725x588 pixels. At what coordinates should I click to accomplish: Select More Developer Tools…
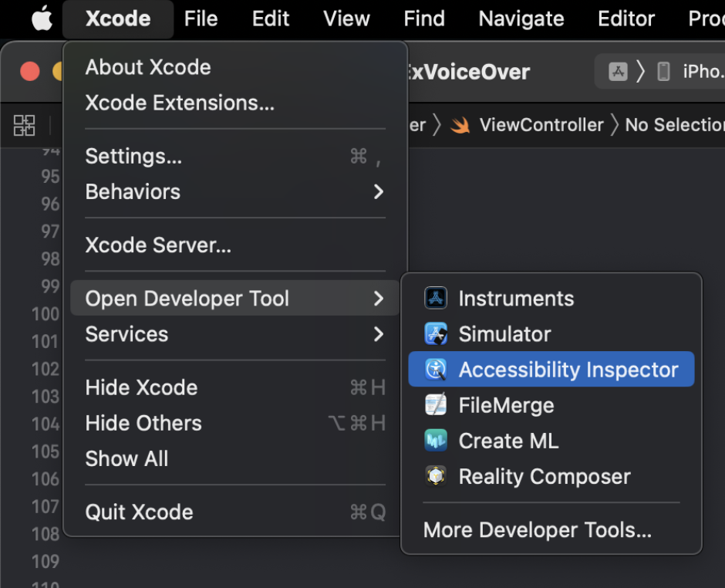538,530
